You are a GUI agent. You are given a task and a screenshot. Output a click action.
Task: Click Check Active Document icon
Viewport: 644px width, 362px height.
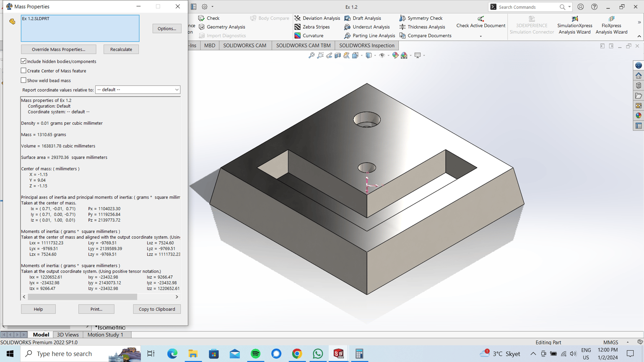pyautogui.click(x=480, y=18)
